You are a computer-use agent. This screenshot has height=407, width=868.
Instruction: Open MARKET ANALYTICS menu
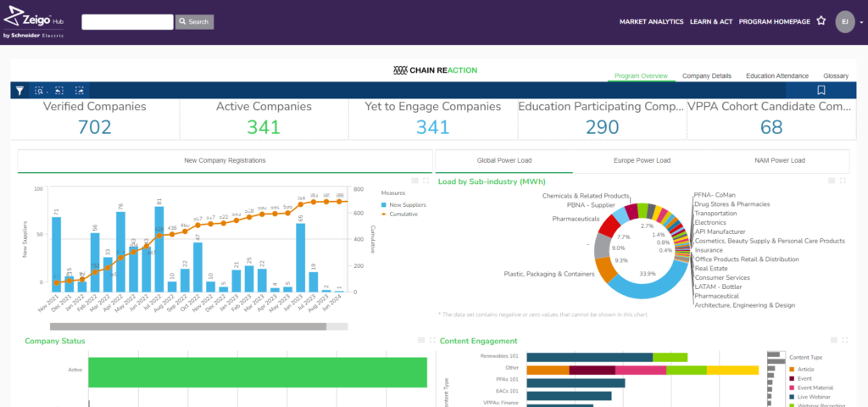point(652,21)
